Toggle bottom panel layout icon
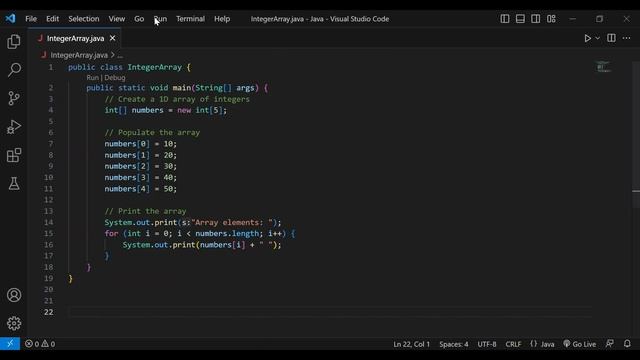Image resolution: width=640 pixels, height=360 pixels. tap(520, 19)
